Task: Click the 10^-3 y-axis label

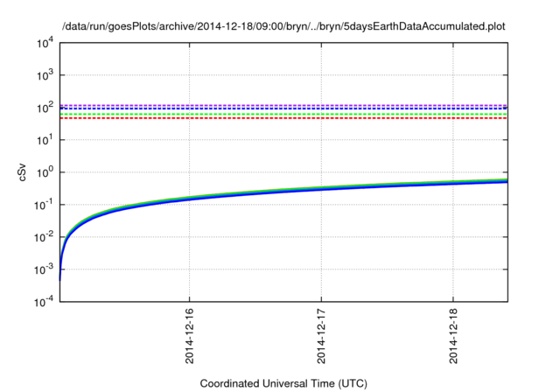Action: (x=43, y=269)
